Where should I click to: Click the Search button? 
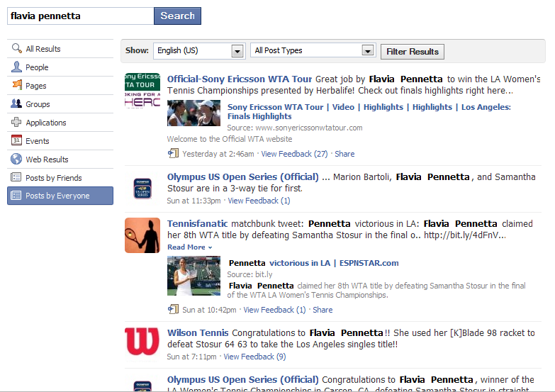pos(177,16)
